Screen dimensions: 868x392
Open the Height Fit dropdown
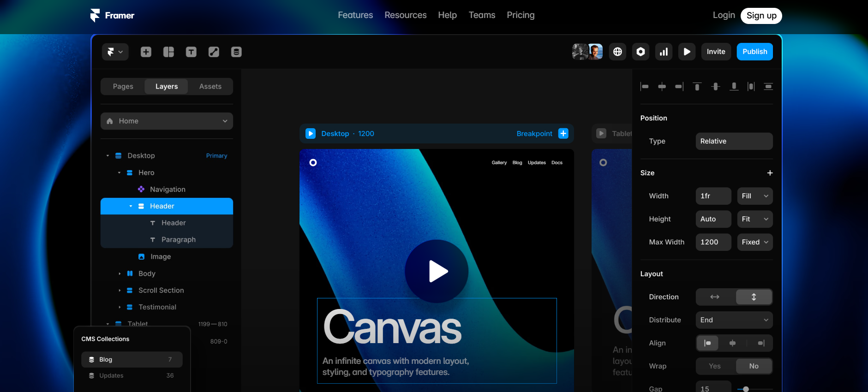pos(754,219)
